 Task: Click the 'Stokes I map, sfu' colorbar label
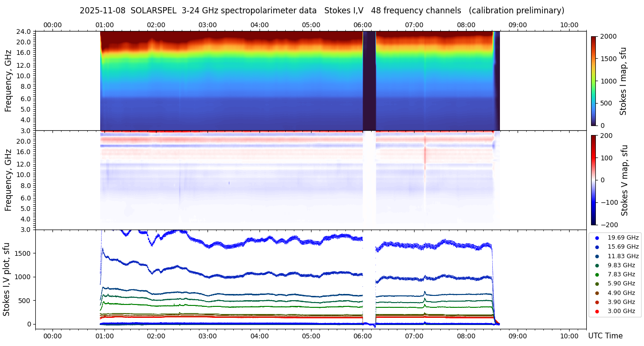tap(623, 81)
